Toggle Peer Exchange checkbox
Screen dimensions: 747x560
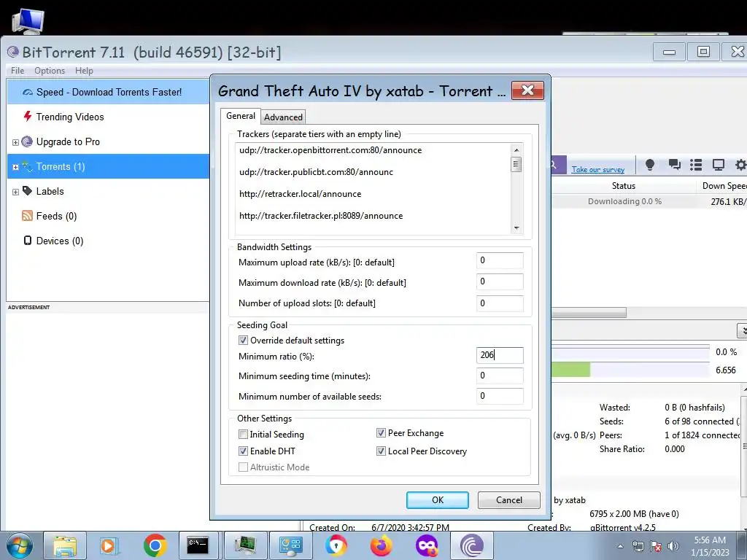tap(381, 433)
